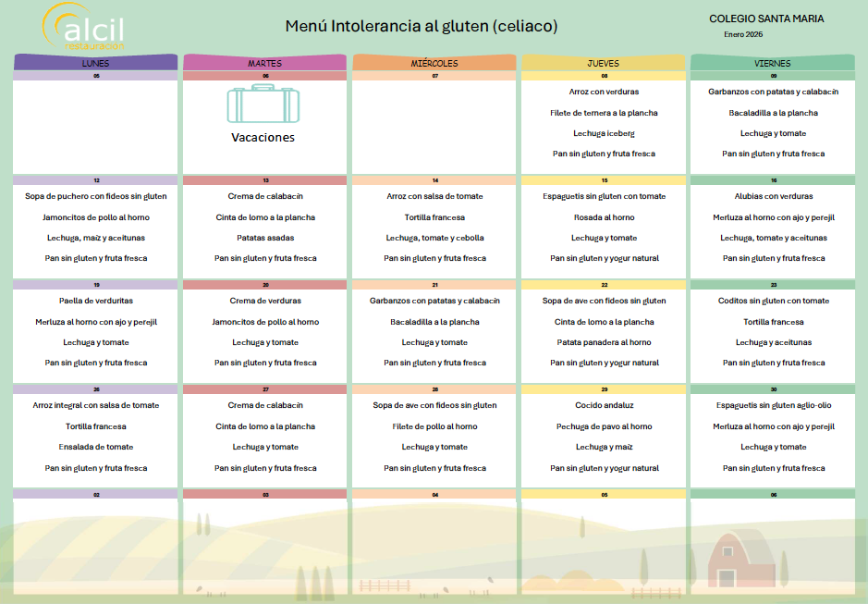This screenshot has width=868, height=604.
Task: Select the green date bar for day 30
Action: coord(772,389)
